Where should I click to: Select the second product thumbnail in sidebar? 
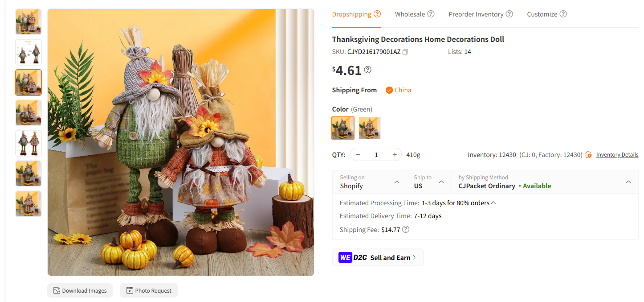coord(28,52)
